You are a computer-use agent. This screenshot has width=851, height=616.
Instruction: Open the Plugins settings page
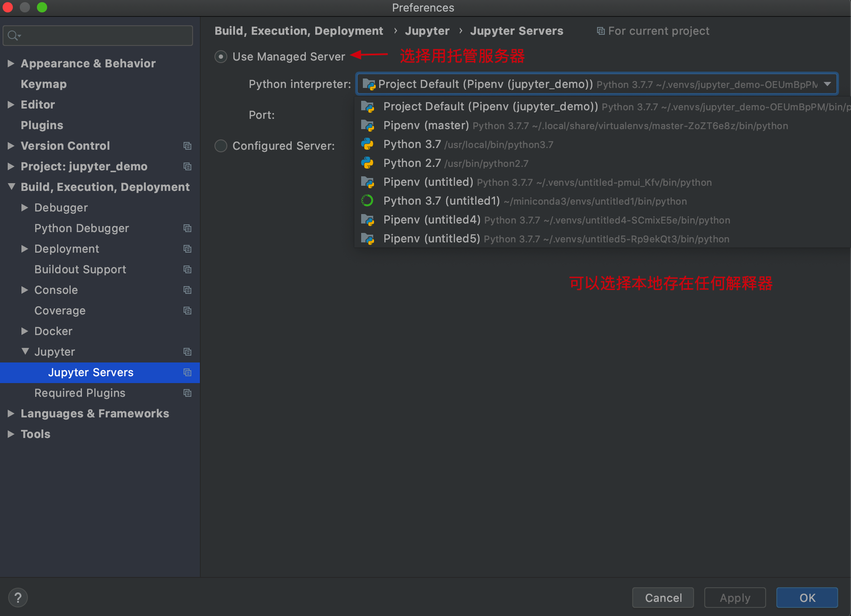[42, 125]
